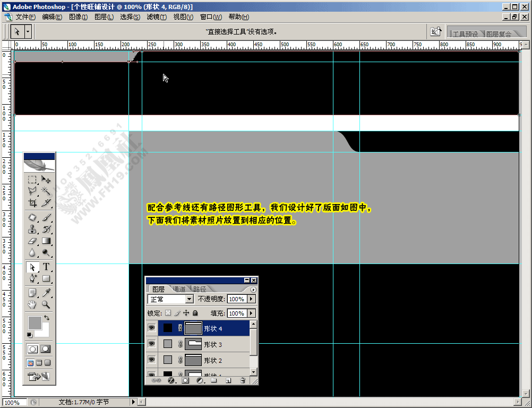Select the Healing/Patch tool
The width and height of the screenshot is (532, 408).
pyautogui.click(x=32, y=217)
